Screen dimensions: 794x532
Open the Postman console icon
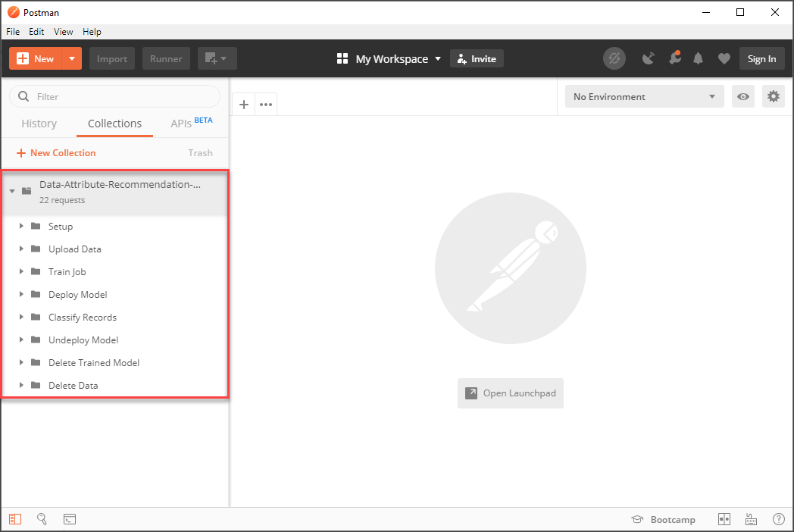(70, 519)
